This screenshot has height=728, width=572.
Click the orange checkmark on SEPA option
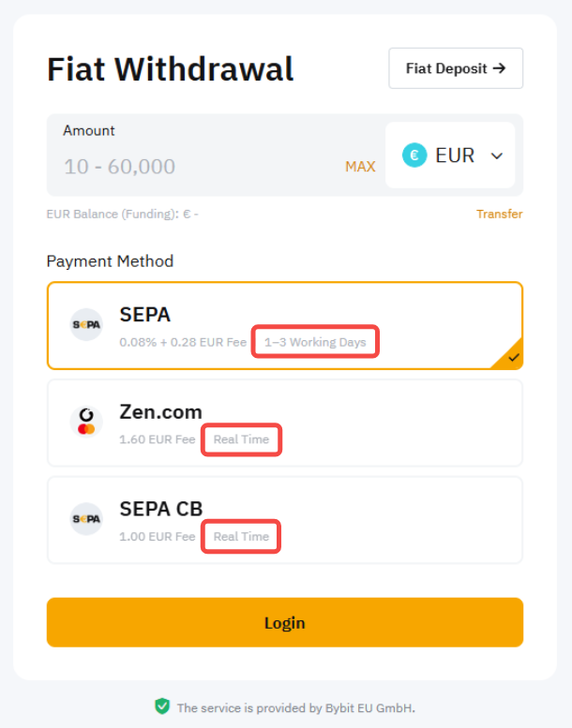513,357
